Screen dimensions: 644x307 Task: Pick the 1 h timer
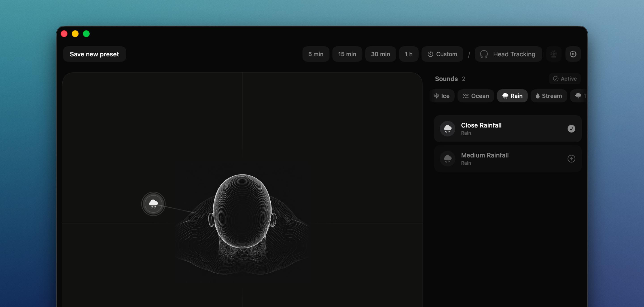[409, 54]
